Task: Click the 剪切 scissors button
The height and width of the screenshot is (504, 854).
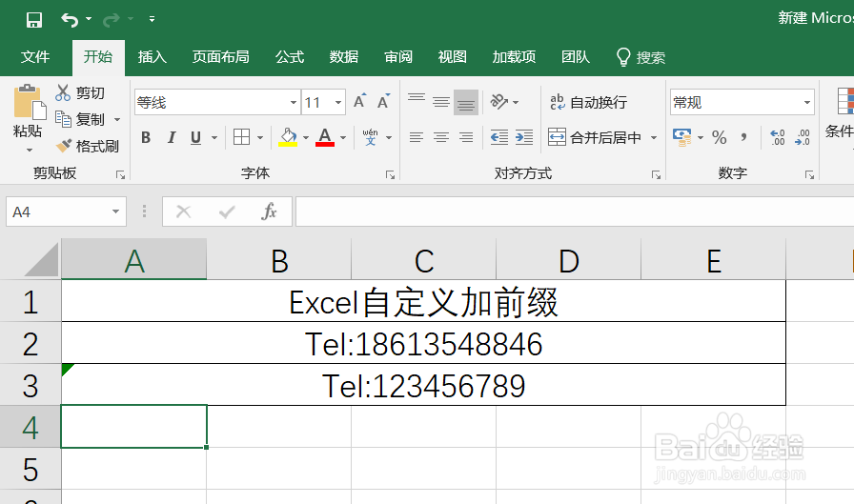Action: coord(80,93)
